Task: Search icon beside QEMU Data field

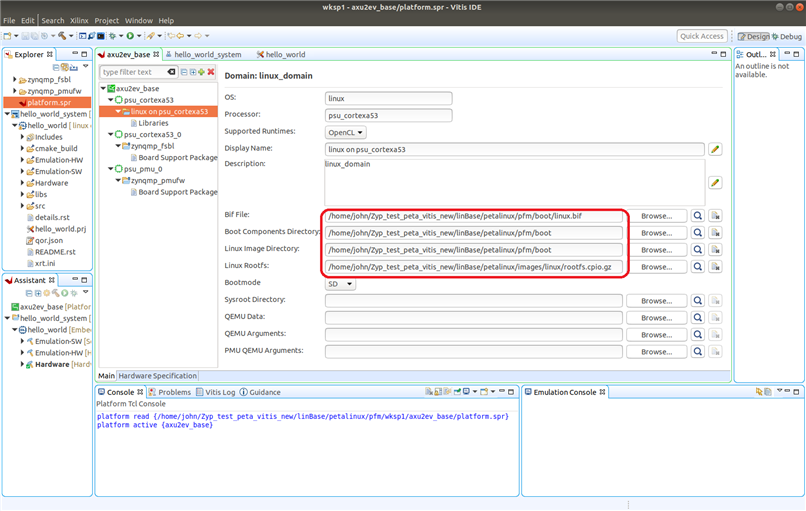Action: point(698,318)
